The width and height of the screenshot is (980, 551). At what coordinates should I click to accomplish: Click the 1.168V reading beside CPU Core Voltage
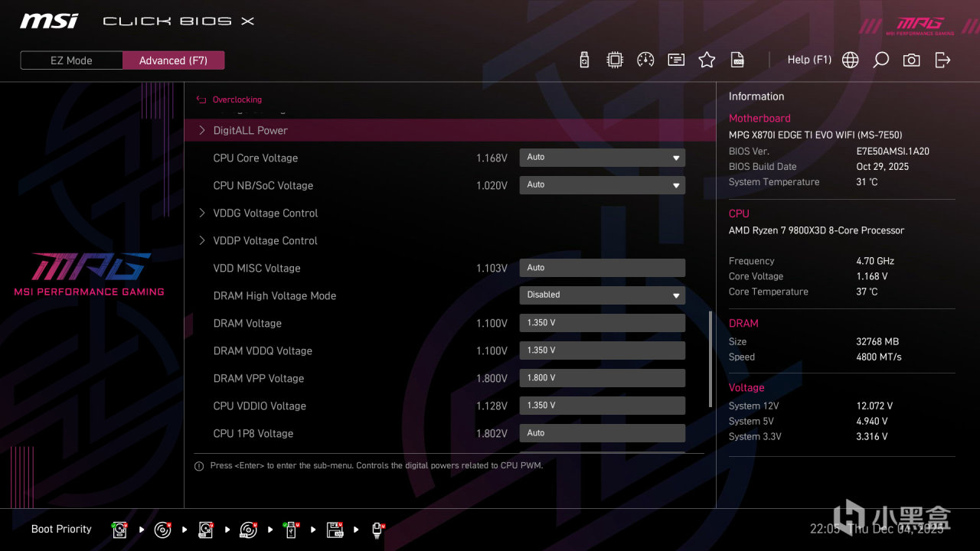pos(492,158)
